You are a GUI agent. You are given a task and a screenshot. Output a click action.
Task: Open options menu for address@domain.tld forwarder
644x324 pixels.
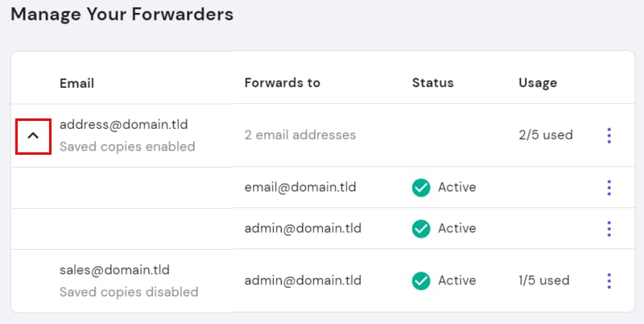(609, 135)
